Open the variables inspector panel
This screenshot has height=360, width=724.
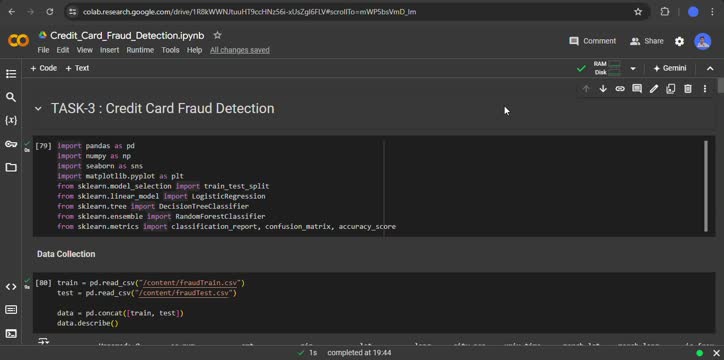coord(11,120)
